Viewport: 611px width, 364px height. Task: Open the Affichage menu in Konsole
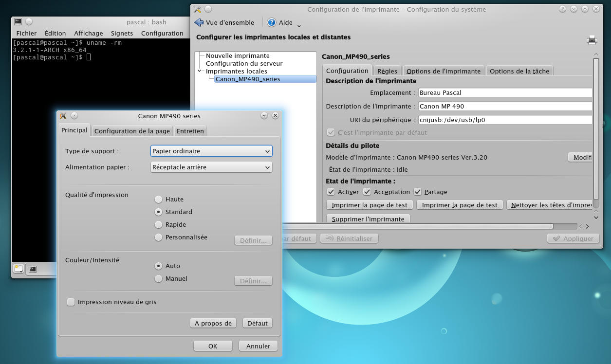[x=89, y=33]
